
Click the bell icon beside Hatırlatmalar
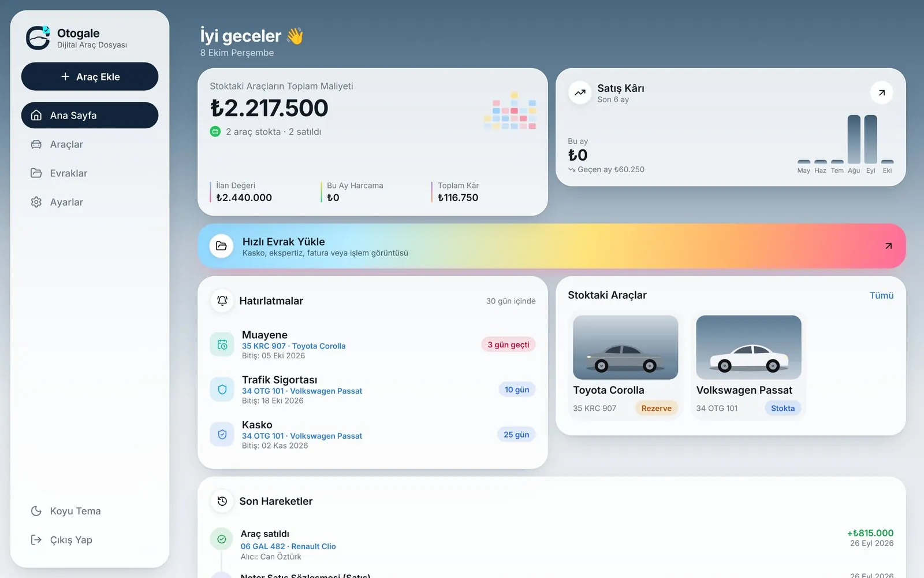222,301
